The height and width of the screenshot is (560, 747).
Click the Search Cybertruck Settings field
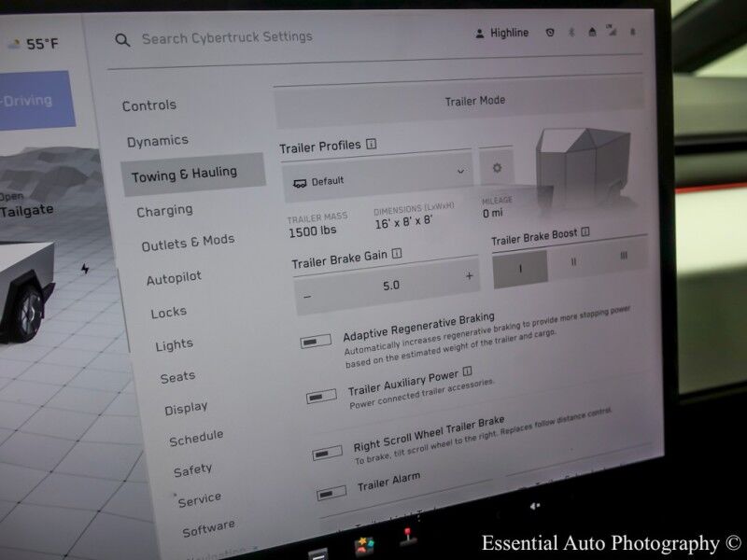[227, 39]
